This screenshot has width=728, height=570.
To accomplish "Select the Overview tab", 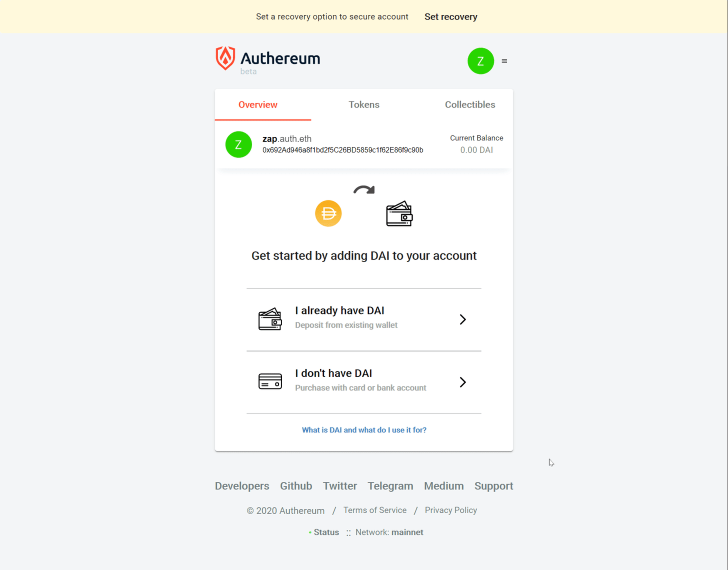I will click(258, 104).
